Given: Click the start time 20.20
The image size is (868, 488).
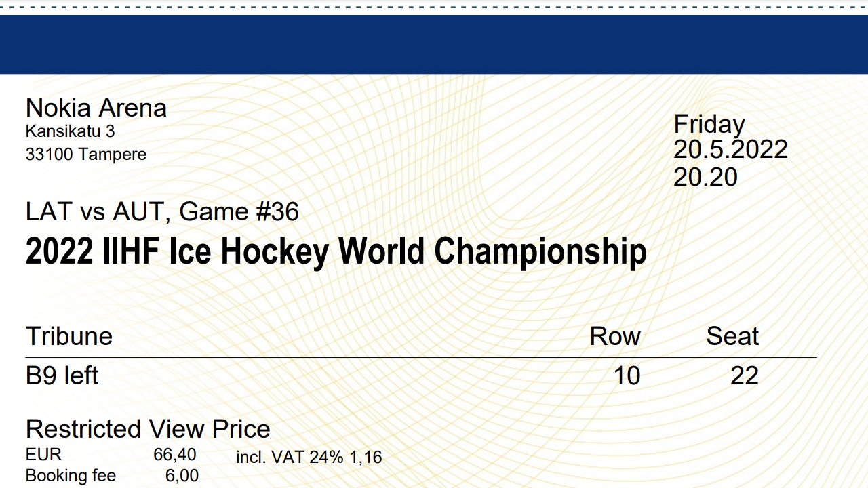Looking at the screenshot, I should (x=705, y=177).
